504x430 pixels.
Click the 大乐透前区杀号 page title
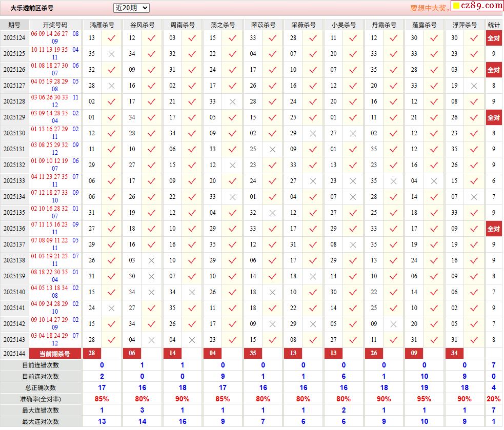point(32,8)
